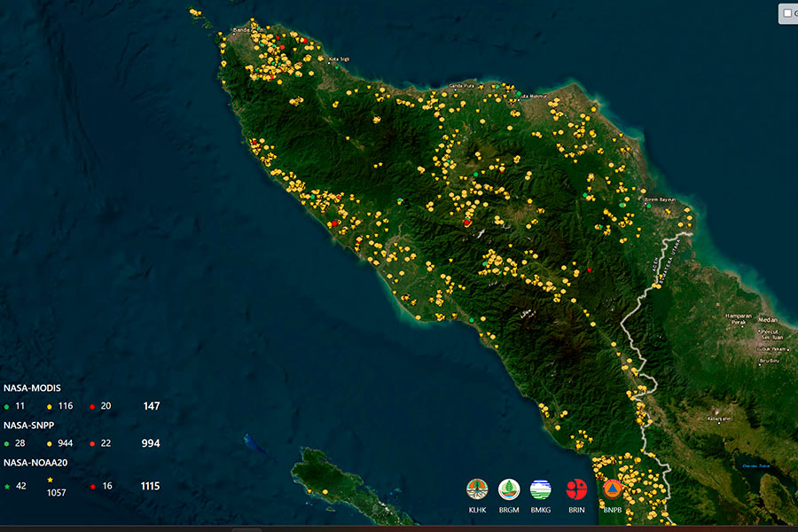Toggle the red hotspot filter for NASA-NOAA20
The height and width of the screenshot is (532, 798).
92,487
